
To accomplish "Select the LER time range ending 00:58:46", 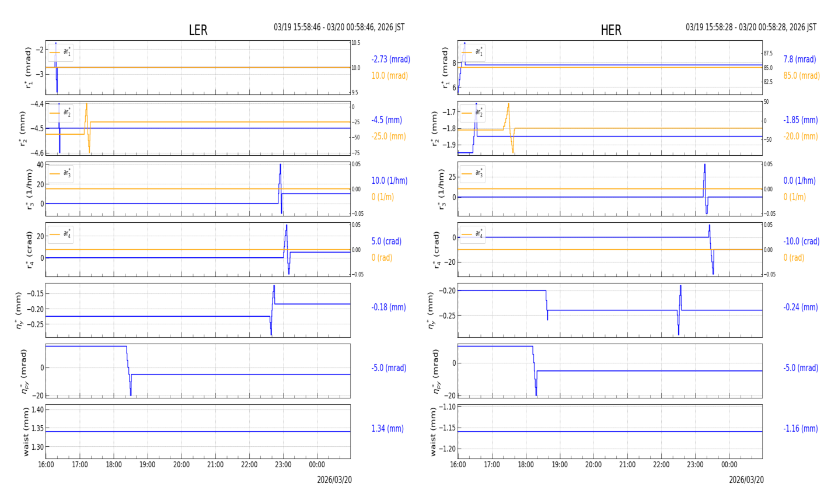I will click(x=339, y=27).
